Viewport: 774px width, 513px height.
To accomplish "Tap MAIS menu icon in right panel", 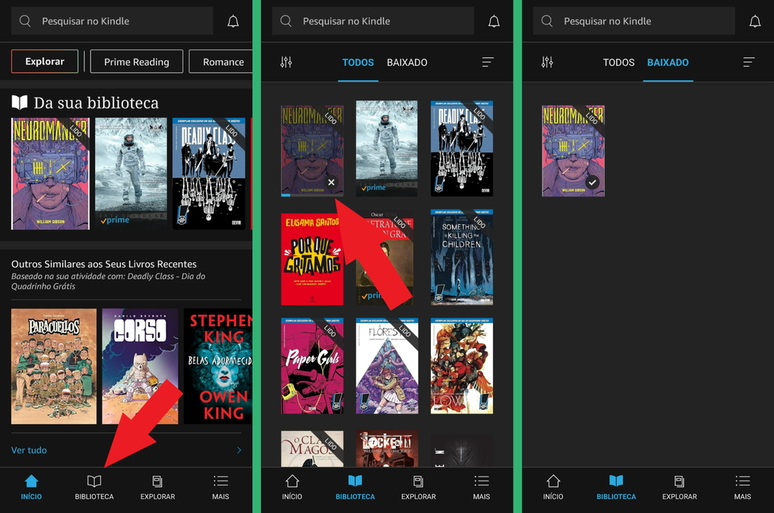I will coord(742,487).
